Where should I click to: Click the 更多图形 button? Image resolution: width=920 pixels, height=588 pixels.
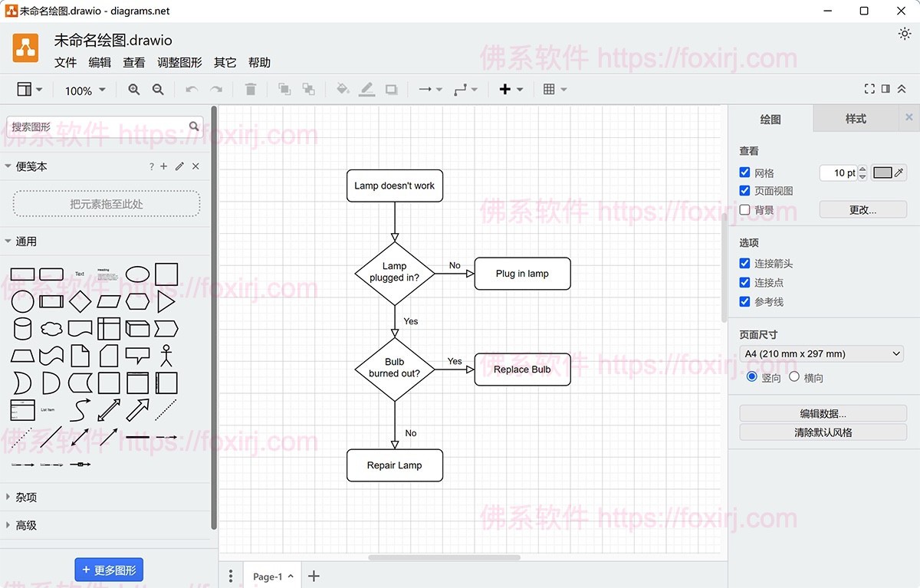click(x=109, y=570)
